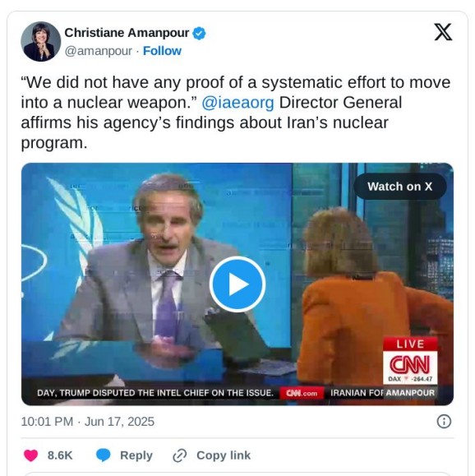Click the blue verified badge icon
Image resolution: width=475 pixels, height=476 pixels.
point(199,33)
